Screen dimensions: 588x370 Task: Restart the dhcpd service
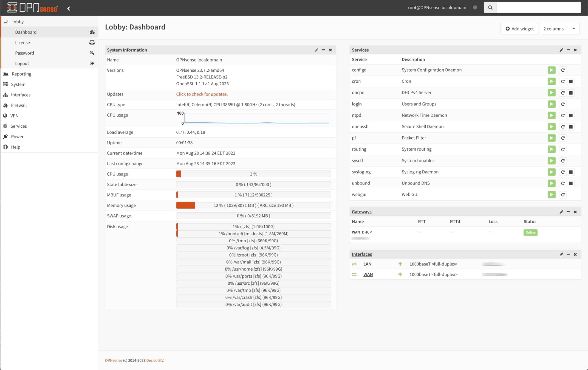[563, 93]
